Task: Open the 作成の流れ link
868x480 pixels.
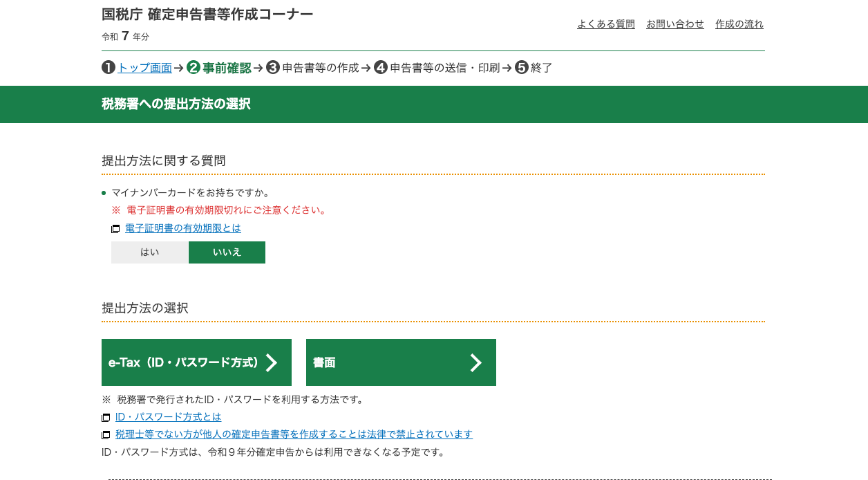Action: pos(739,24)
